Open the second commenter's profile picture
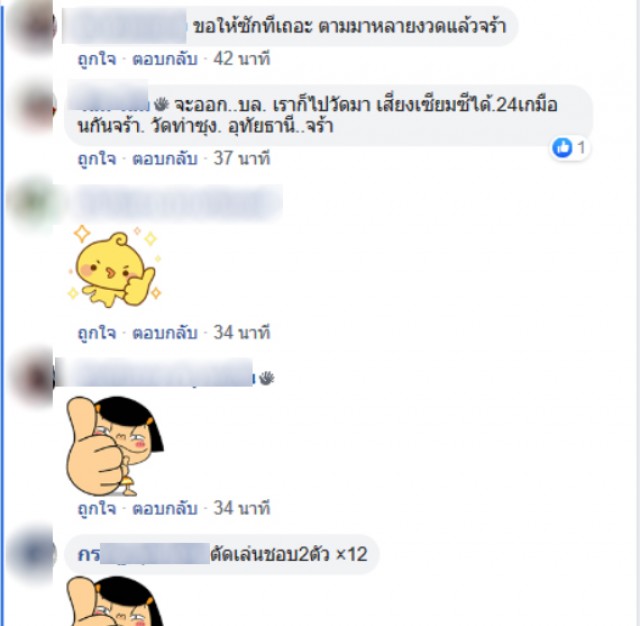640x626 pixels. click(35, 108)
